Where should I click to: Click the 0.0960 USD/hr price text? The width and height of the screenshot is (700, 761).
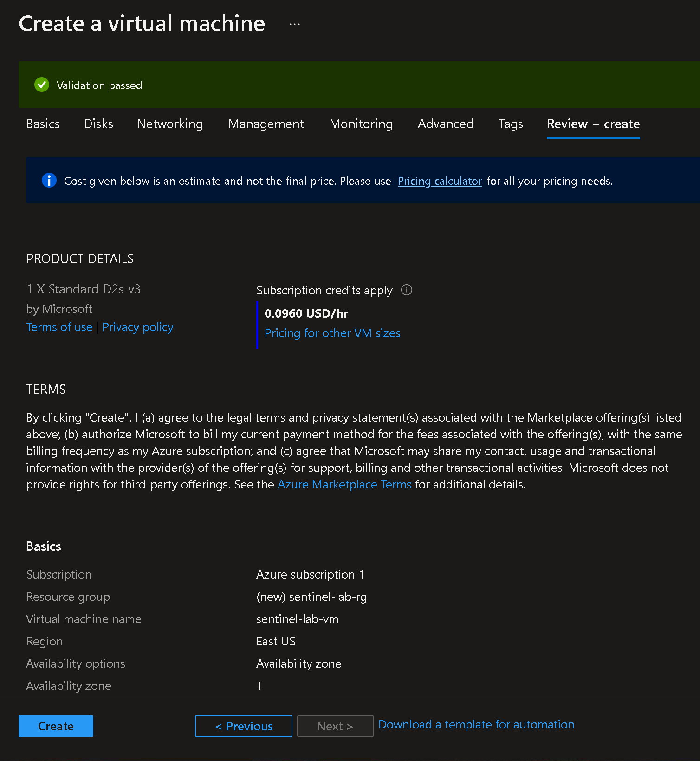[x=306, y=314]
